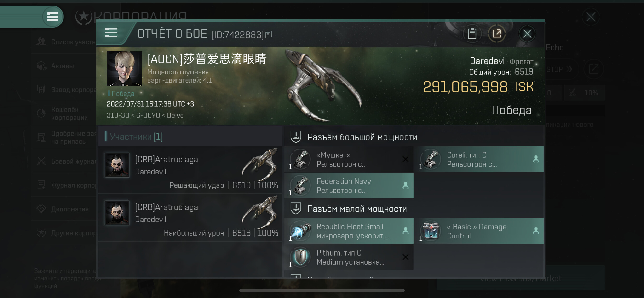Expand the Участники [1] participants header
Image resolution: width=644 pixels, height=298 pixels.
tap(136, 137)
